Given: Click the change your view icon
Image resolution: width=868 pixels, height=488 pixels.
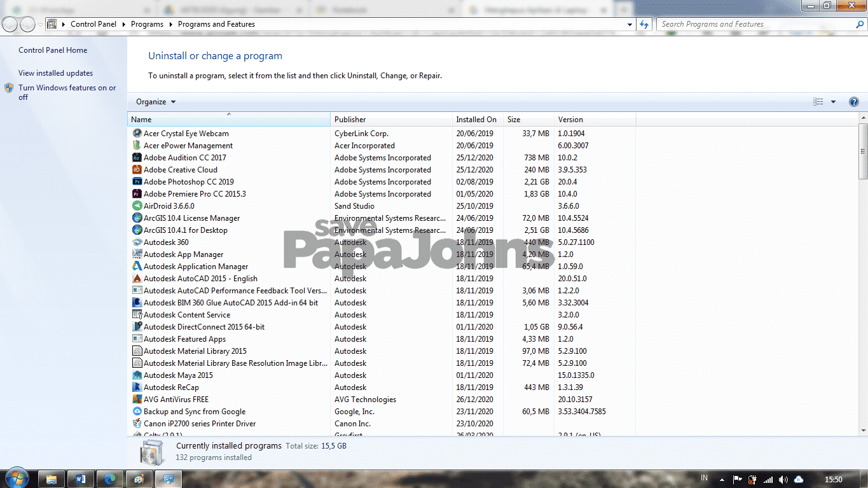Looking at the screenshot, I should coord(818,102).
